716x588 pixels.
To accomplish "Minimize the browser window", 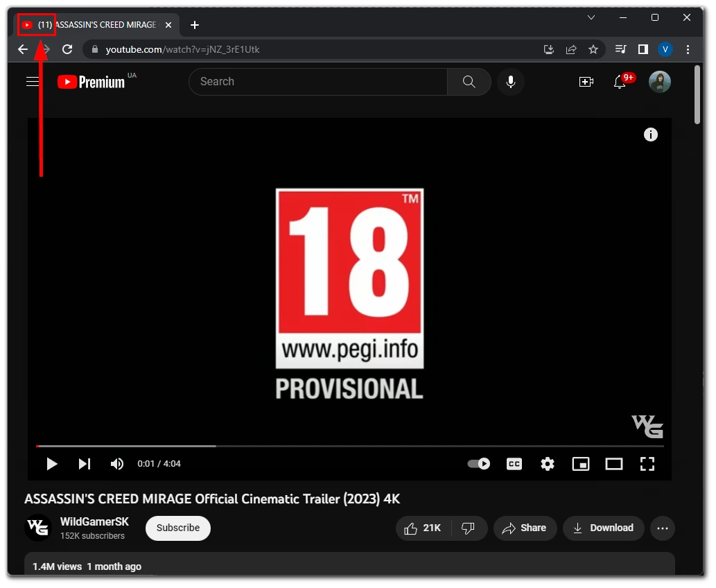I will 623,17.
